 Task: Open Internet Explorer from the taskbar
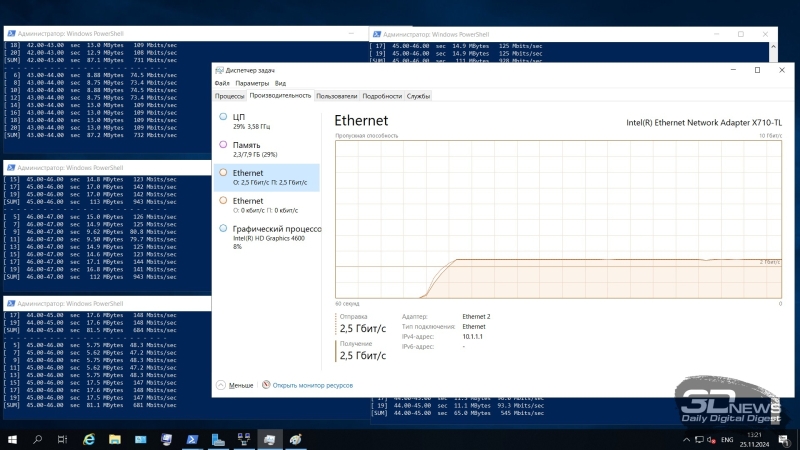(88, 439)
